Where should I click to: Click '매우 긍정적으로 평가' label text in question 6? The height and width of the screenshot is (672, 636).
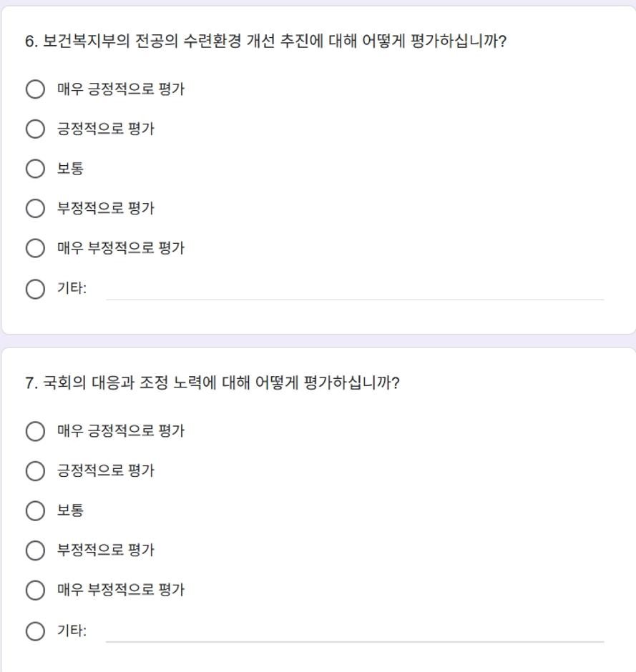(x=121, y=89)
